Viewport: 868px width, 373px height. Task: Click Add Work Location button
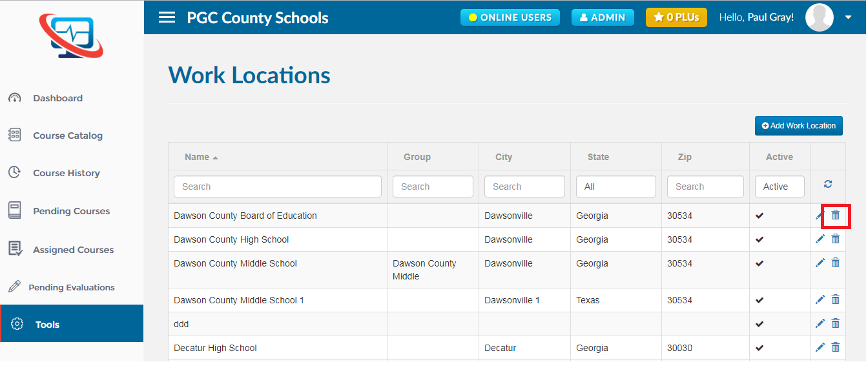(x=799, y=126)
